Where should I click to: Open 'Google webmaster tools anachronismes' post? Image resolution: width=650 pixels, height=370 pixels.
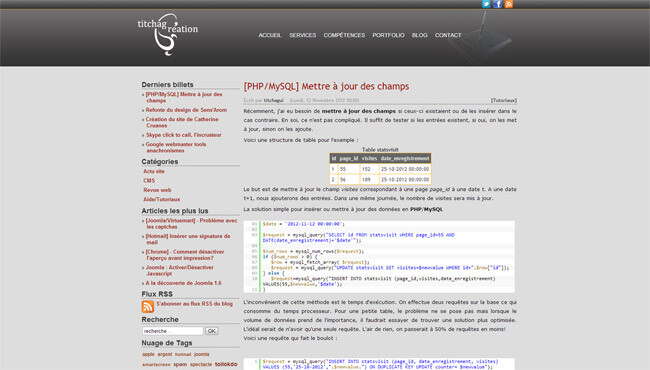(176, 148)
